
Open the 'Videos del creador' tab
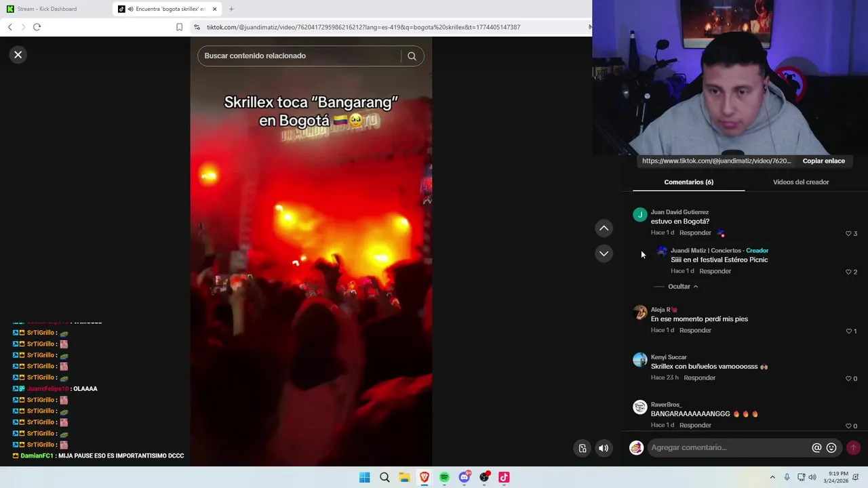pos(801,182)
